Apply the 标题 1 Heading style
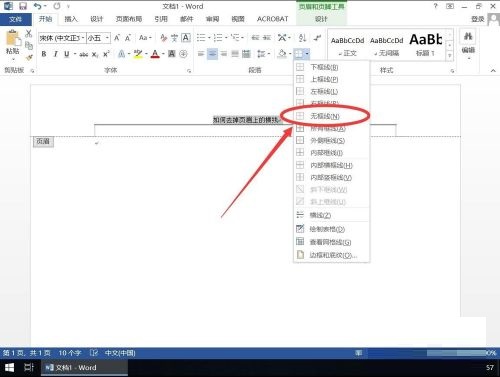Screen dimensions: 500x377 [426, 46]
